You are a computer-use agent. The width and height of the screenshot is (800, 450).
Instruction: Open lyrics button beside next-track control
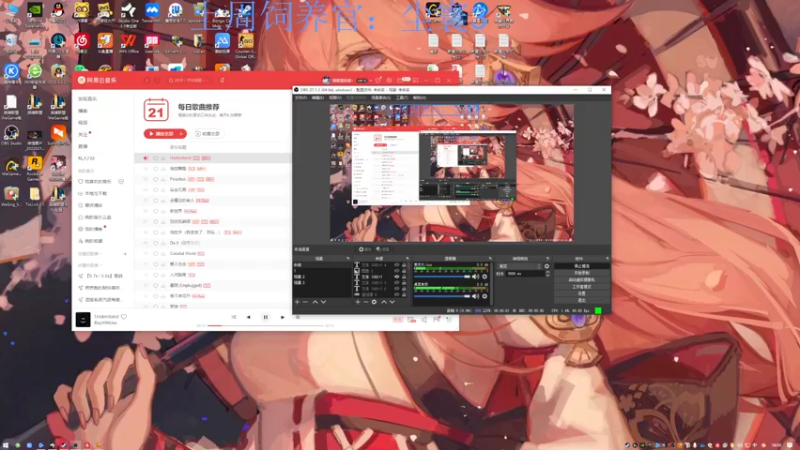pyautogui.click(x=297, y=317)
